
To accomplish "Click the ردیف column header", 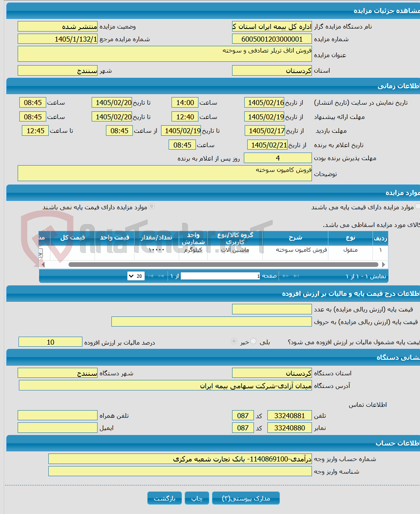I will click(380, 238).
